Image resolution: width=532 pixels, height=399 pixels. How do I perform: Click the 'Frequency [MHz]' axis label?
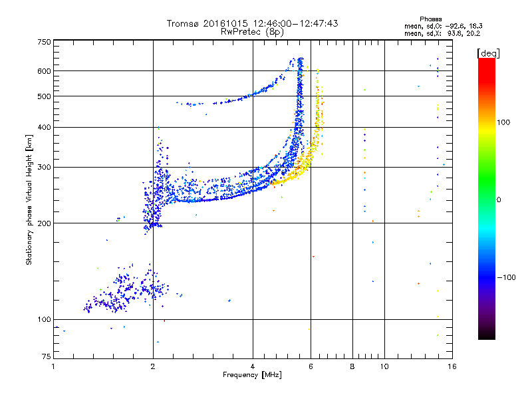(x=252, y=375)
